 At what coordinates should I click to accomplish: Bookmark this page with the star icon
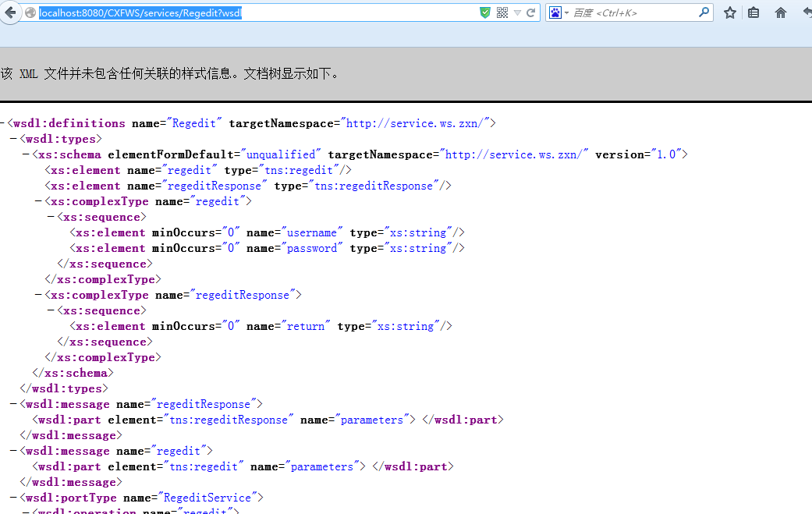730,13
